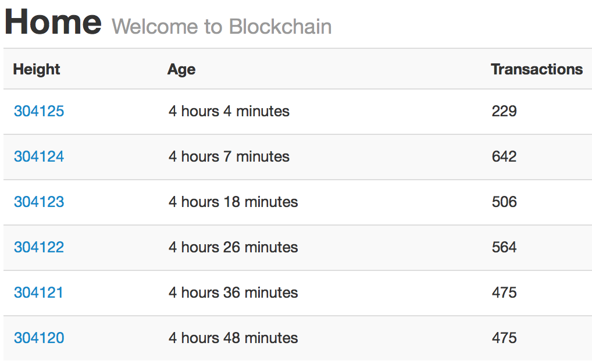Select block 304121 link
The width and height of the screenshot is (592, 364).
[x=38, y=292]
